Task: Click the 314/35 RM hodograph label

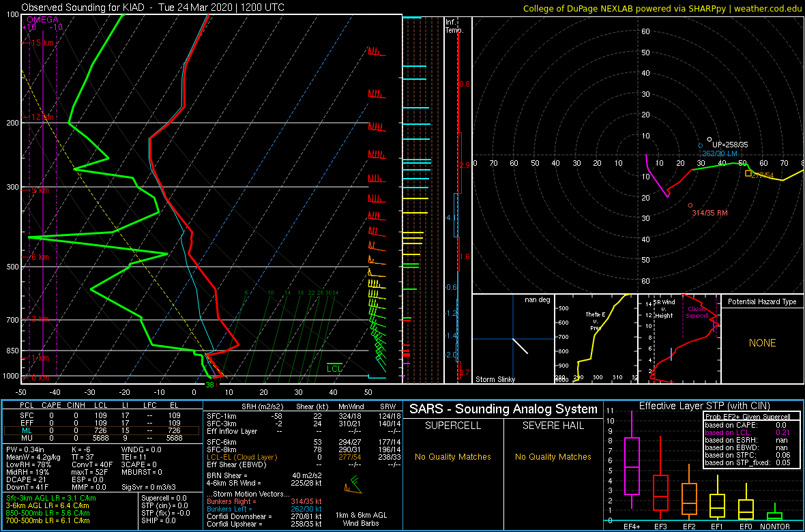Action: tap(710, 213)
